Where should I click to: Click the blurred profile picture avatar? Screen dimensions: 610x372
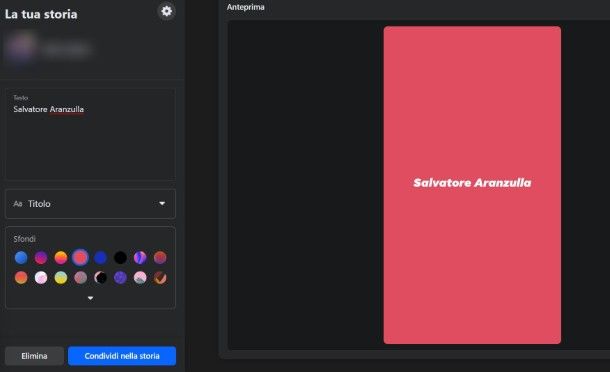(x=20, y=47)
